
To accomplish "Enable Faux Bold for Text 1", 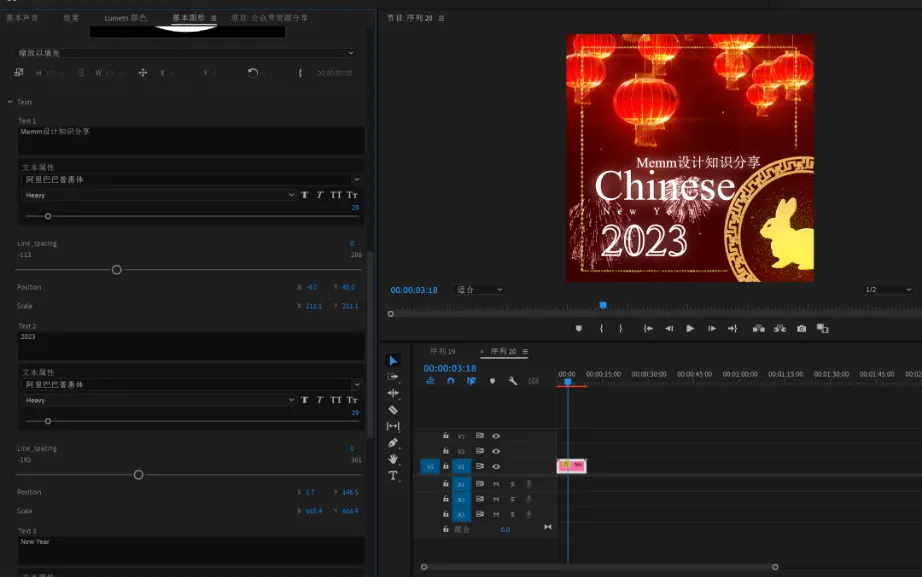I will [x=304, y=195].
